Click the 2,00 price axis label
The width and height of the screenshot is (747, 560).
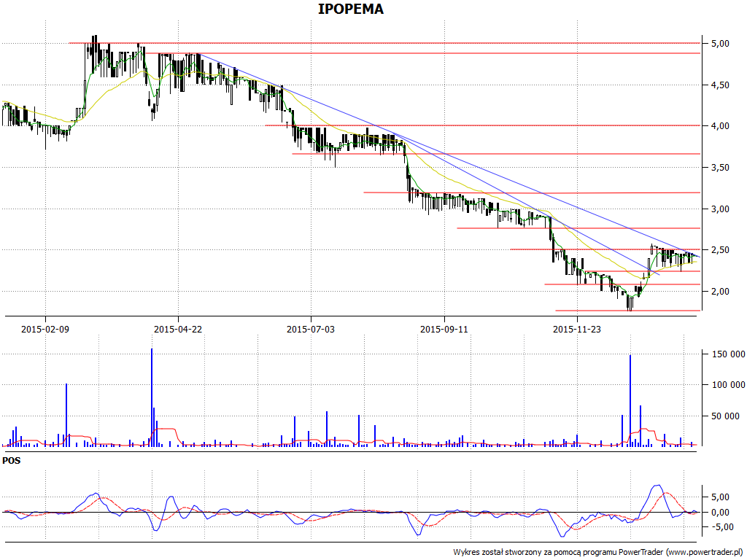[x=720, y=291]
